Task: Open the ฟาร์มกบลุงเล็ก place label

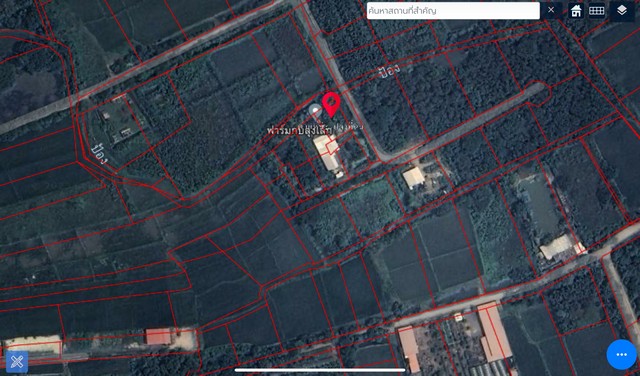Action: coord(300,130)
